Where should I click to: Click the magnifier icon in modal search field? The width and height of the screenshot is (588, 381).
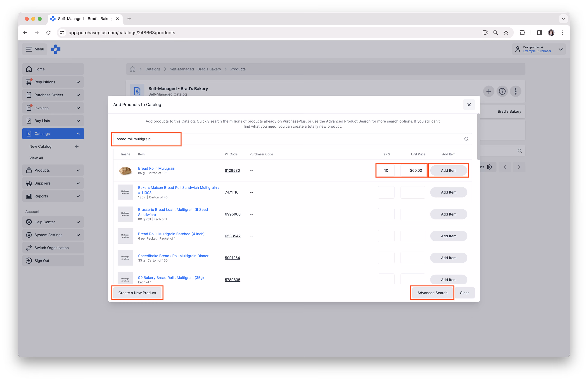(x=466, y=139)
